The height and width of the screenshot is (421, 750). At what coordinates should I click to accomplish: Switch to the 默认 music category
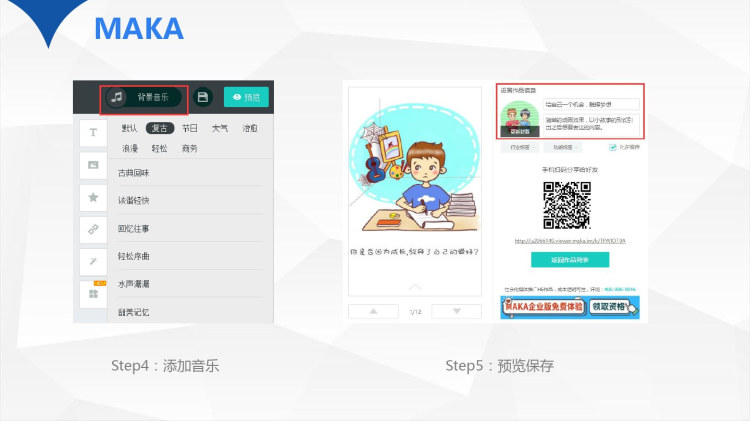coord(129,128)
